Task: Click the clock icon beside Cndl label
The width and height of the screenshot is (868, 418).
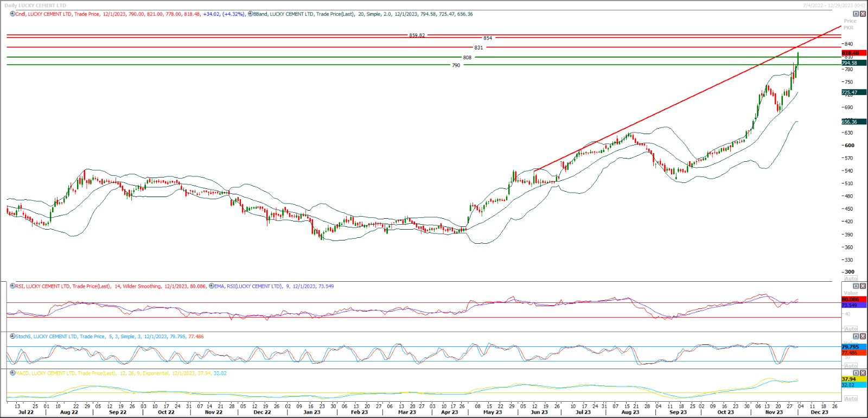Action: pos(12,14)
